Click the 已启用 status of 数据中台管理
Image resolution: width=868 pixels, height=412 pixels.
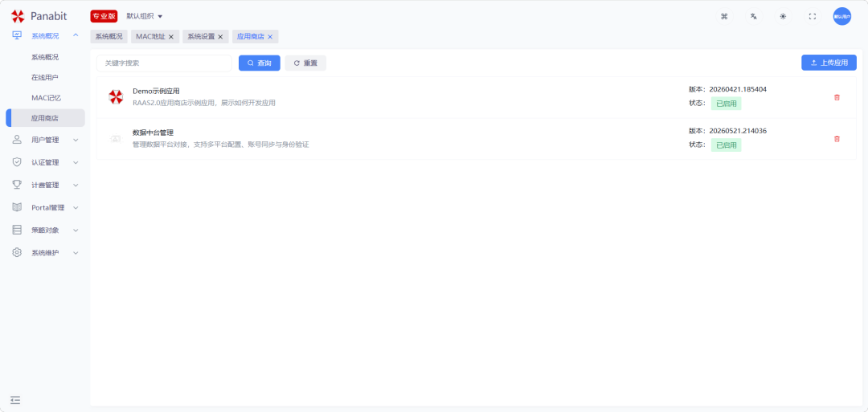pos(727,145)
